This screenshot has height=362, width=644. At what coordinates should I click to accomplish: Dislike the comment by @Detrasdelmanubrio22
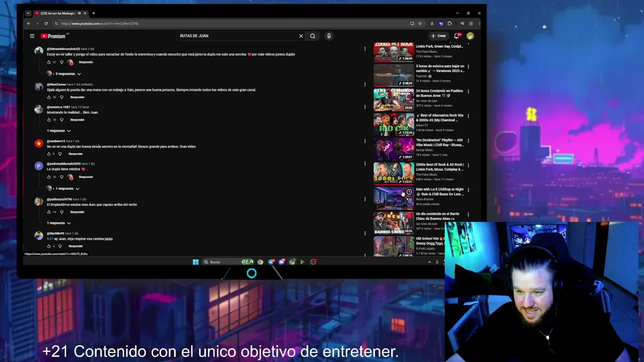(61, 62)
